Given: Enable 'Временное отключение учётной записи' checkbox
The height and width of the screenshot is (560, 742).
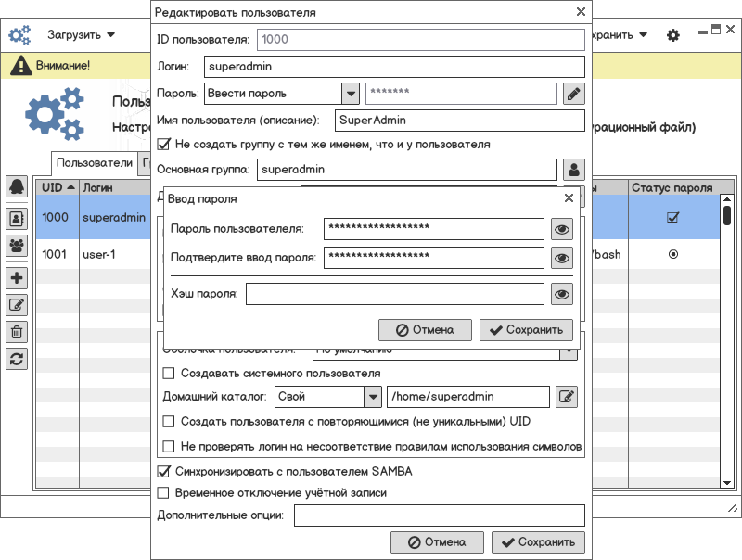Looking at the screenshot, I should (x=163, y=493).
